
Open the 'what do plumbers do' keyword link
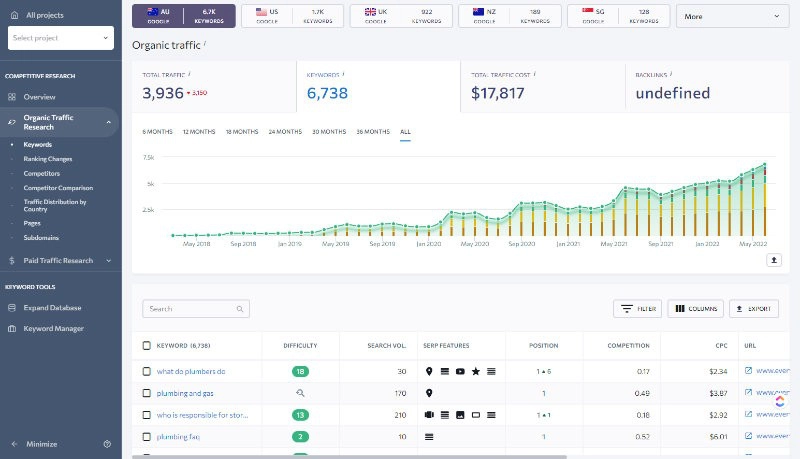pos(191,371)
